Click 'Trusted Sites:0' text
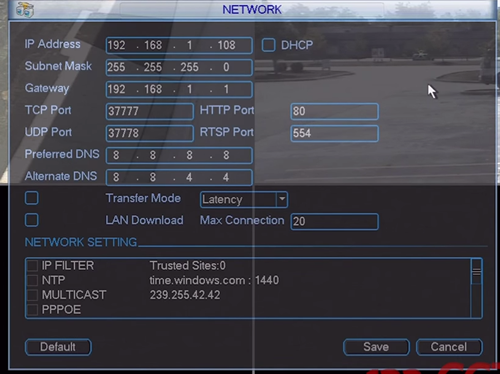500x374 pixels. click(188, 266)
